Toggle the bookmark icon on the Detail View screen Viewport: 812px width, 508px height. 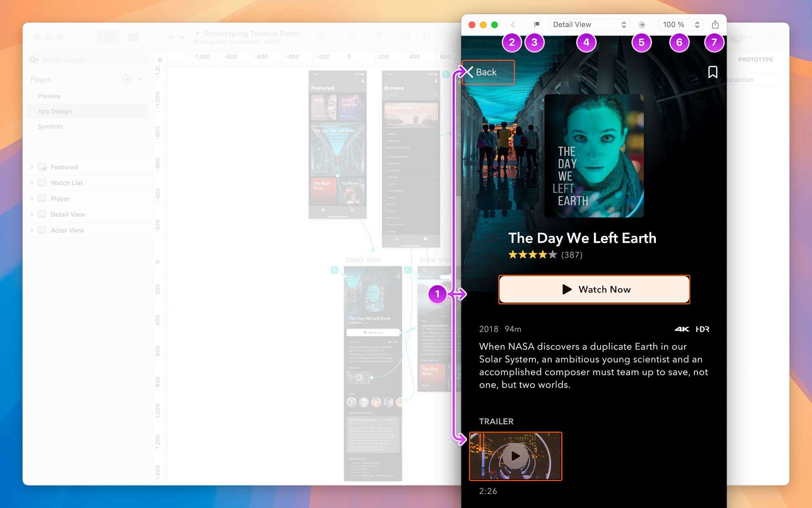click(713, 72)
